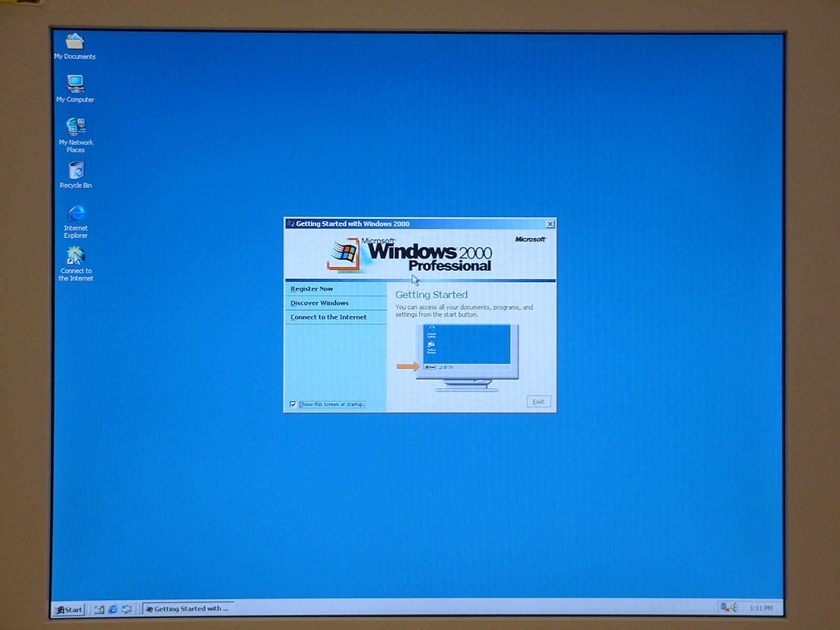Open Outlook Express from Quick Launch

127,609
